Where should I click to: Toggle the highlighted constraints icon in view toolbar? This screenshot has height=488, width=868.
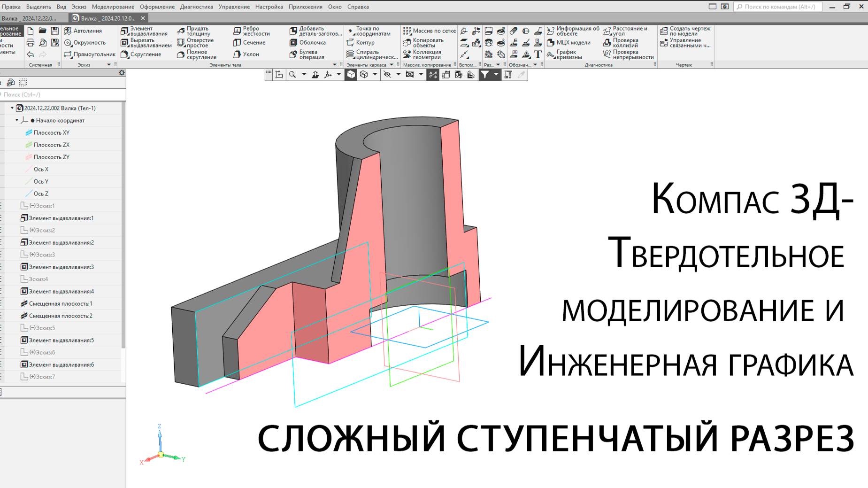pos(433,75)
